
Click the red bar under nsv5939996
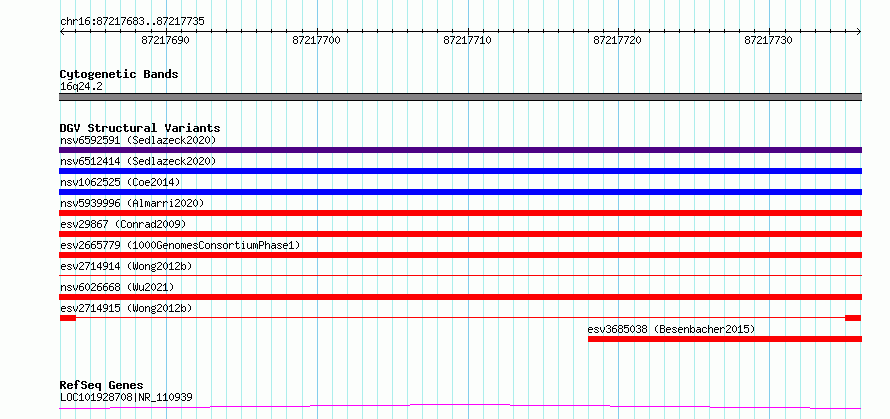pos(460,213)
